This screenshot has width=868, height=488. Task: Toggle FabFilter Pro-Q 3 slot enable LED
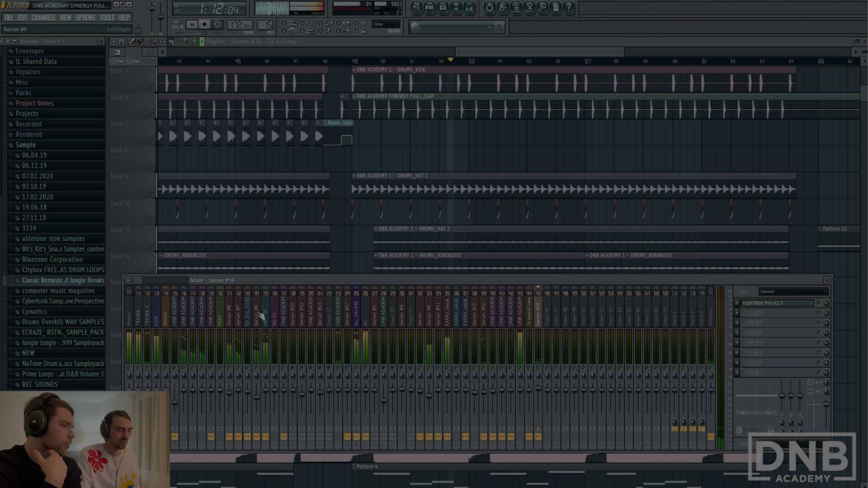818,303
